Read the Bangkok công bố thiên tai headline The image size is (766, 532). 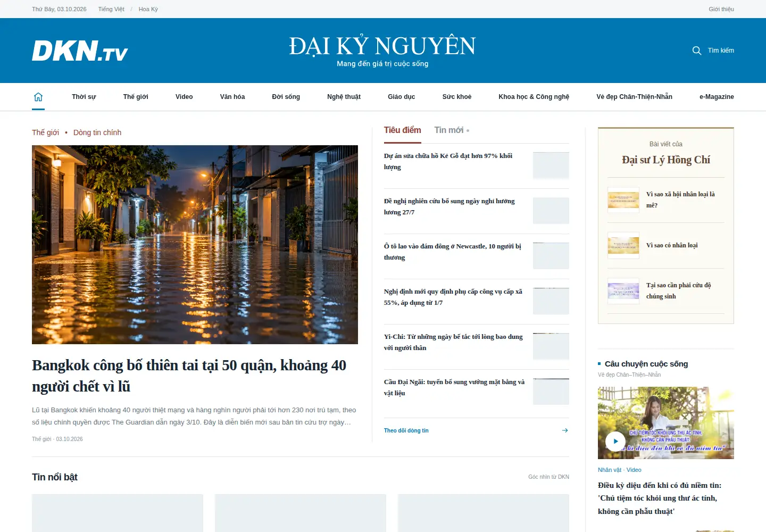(189, 376)
